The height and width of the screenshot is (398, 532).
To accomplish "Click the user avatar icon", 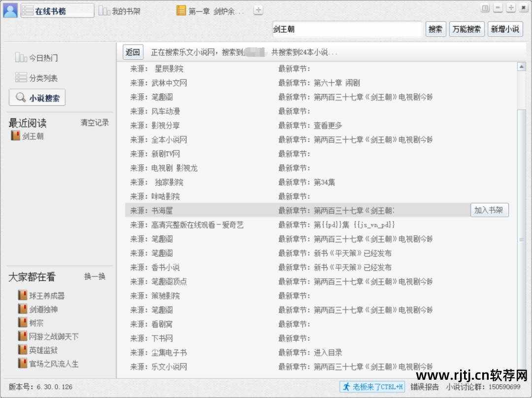I will coord(10,9).
